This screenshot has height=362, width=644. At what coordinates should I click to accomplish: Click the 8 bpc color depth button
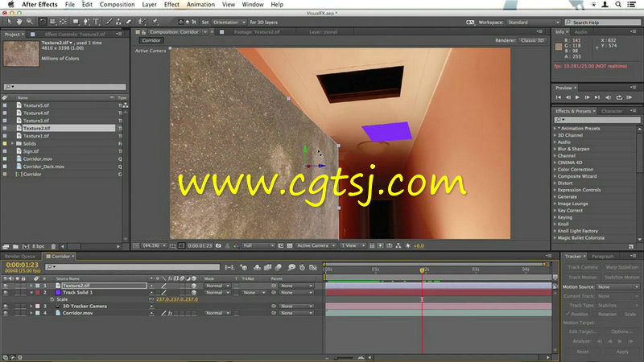pyautogui.click(x=38, y=246)
